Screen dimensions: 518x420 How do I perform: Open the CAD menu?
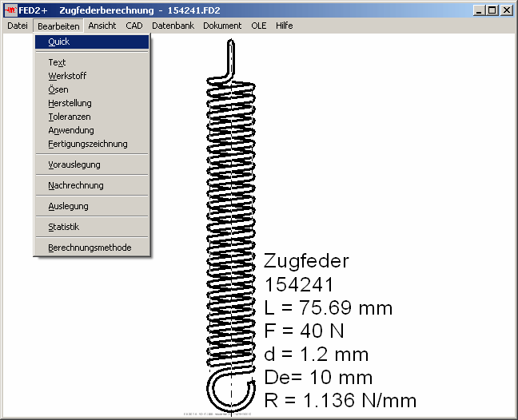pyautogui.click(x=133, y=26)
